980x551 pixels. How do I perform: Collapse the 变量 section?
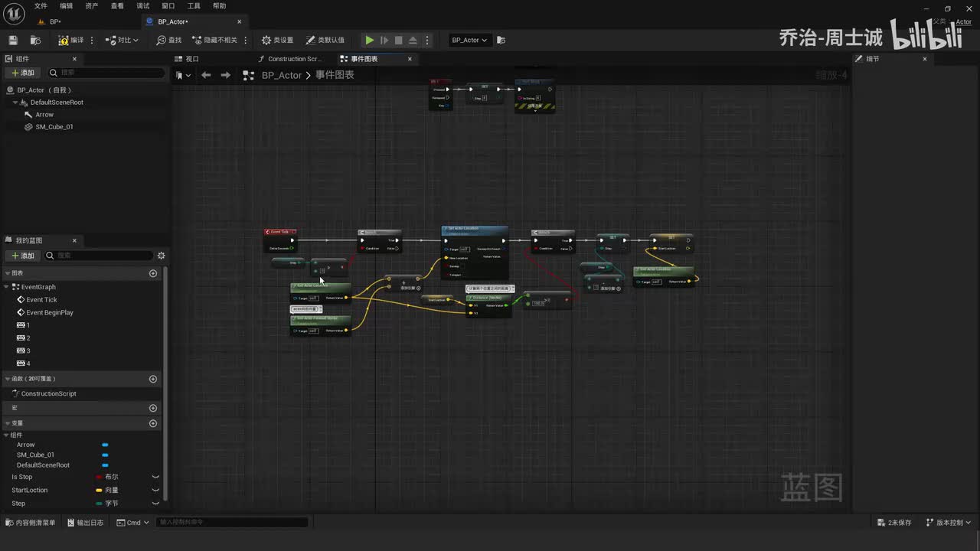click(8, 423)
